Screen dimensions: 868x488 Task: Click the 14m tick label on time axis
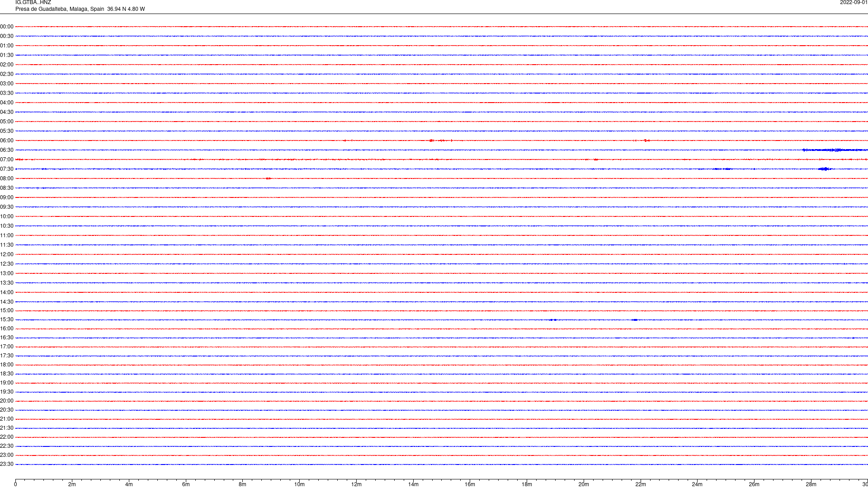tap(413, 484)
